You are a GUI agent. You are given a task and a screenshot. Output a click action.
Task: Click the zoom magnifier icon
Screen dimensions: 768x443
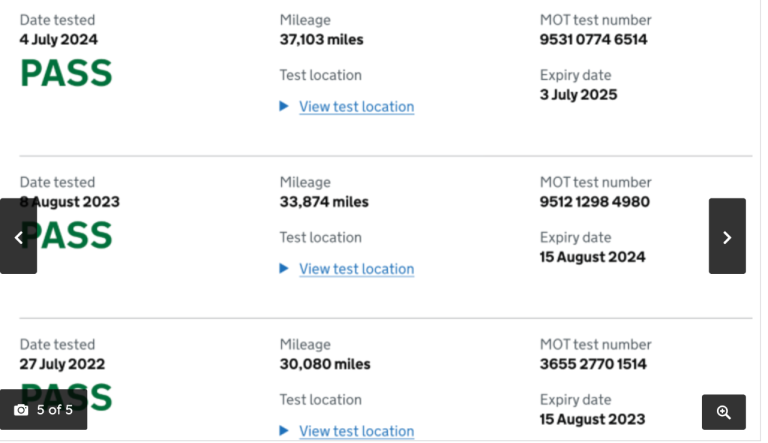pos(724,412)
